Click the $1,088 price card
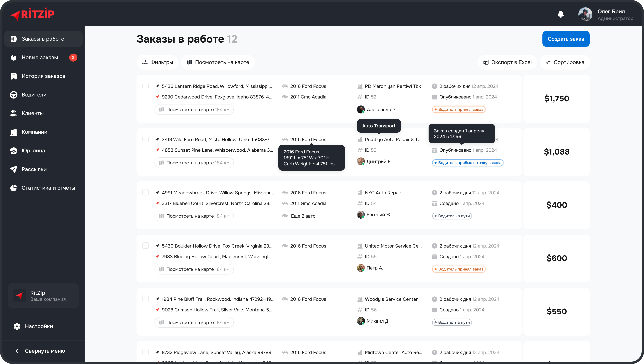 coord(556,152)
